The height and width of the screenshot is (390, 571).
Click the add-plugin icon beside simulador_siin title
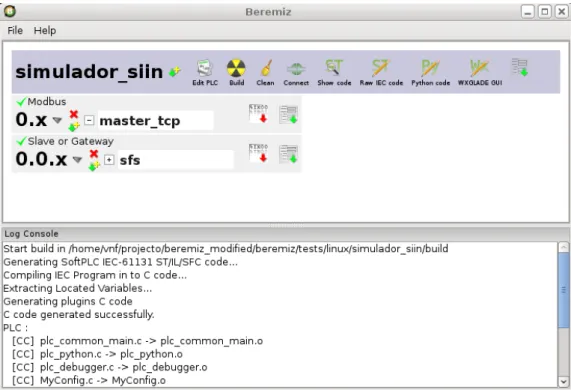coord(175,71)
